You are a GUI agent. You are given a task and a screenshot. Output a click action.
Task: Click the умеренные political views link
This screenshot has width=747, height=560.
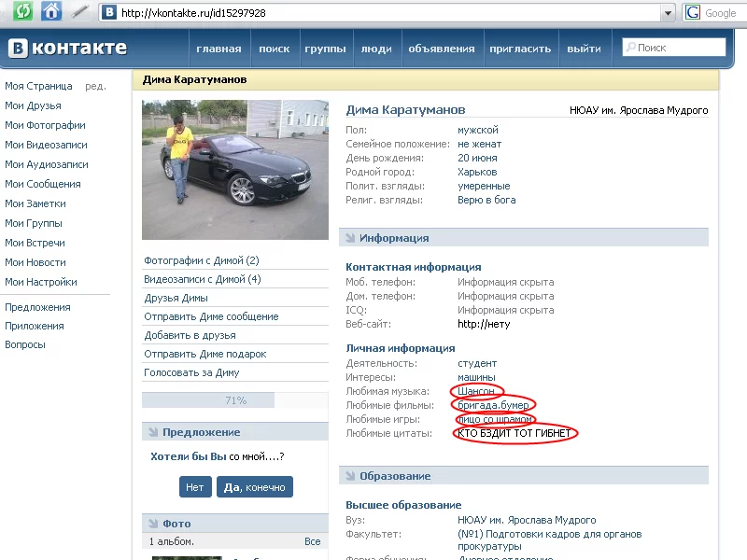484,186
